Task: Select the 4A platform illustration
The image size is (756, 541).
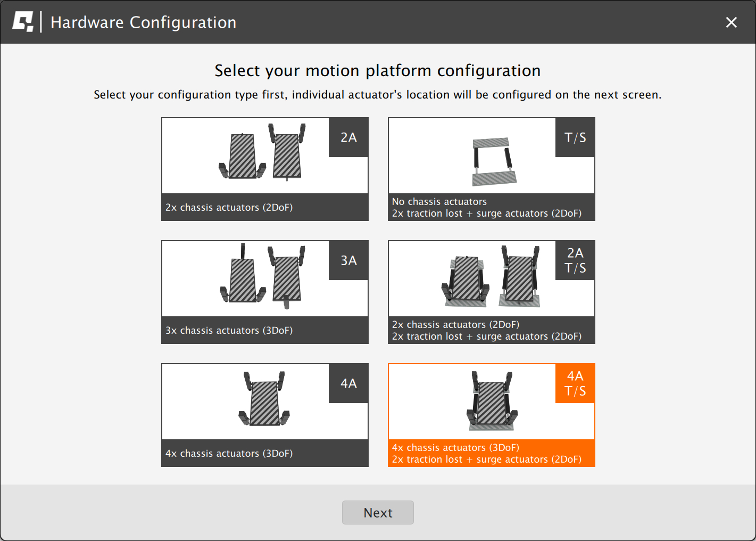Action: coord(264,400)
